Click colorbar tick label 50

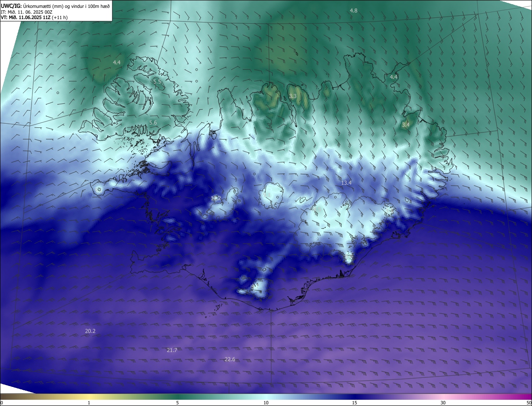tap(529, 403)
